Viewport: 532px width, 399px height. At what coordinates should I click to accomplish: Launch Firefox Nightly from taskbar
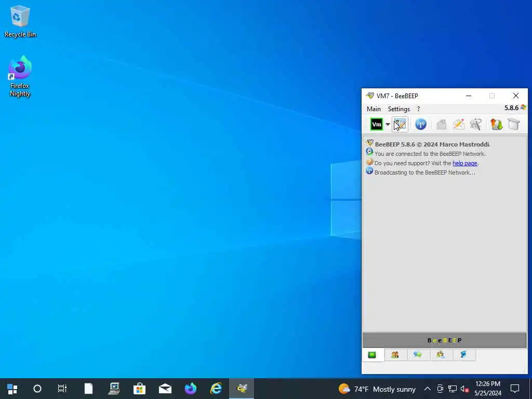(190, 389)
